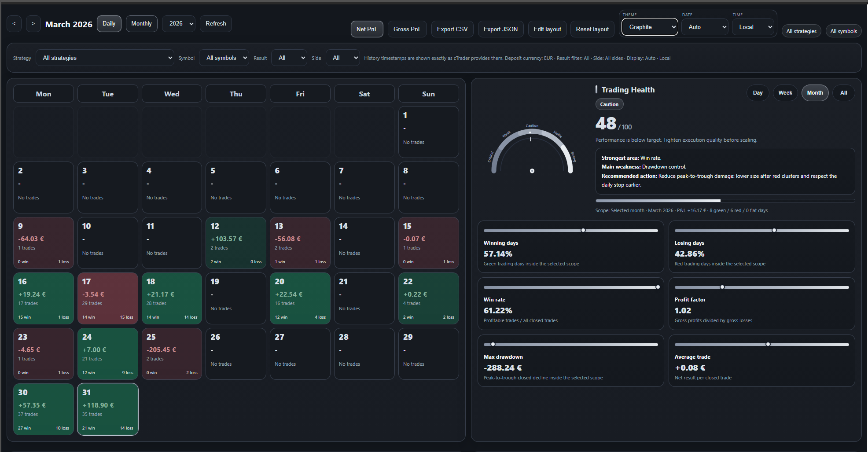868x452 pixels.
Task: Click the Win rate slider handle
Action: pos(658,287)
